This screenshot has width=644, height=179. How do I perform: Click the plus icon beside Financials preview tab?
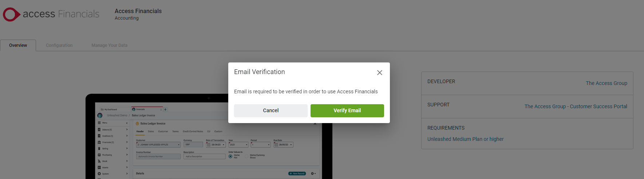165,109
